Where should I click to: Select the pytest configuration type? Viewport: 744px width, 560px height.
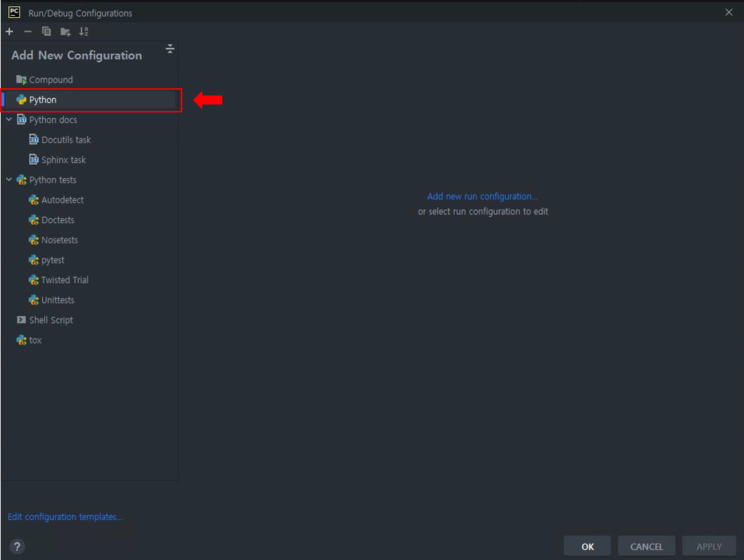coord(52,260)
